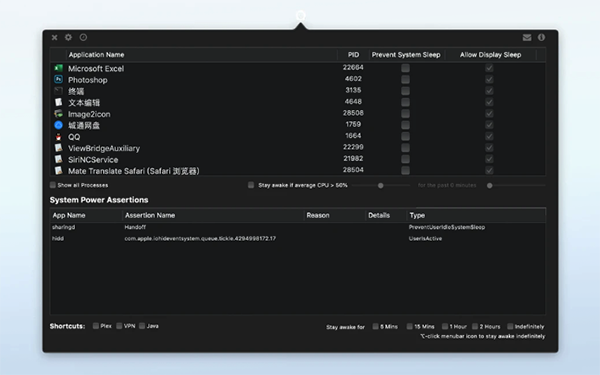Check the Plex shortcut

96,326
